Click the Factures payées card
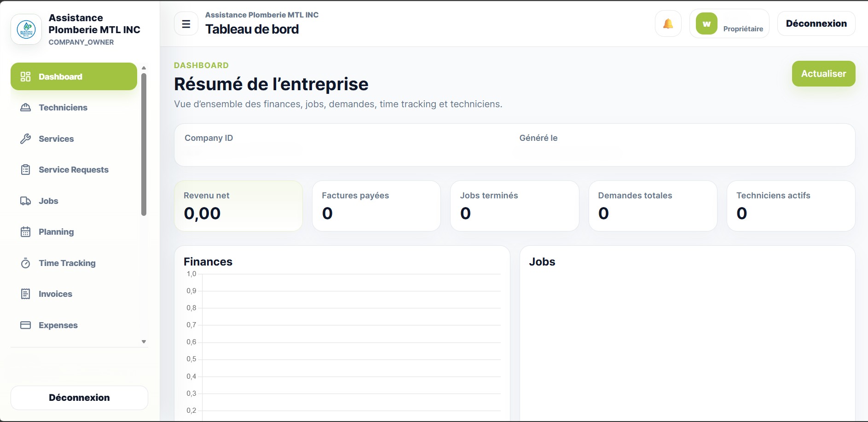The height and width of the screenshot is (422, 868). tap(376, 206)
